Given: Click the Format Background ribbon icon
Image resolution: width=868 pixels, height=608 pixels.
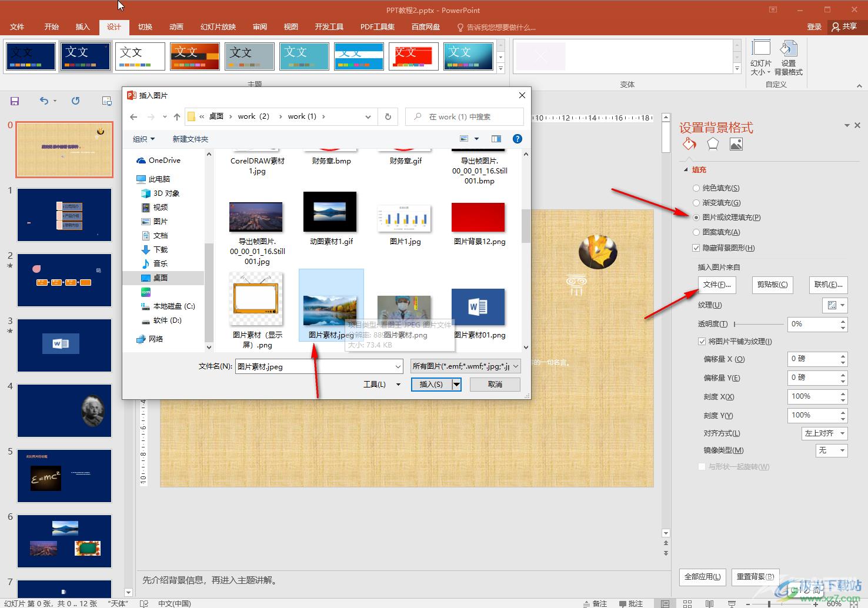Looking at the screenshot, I should point(788,58).
